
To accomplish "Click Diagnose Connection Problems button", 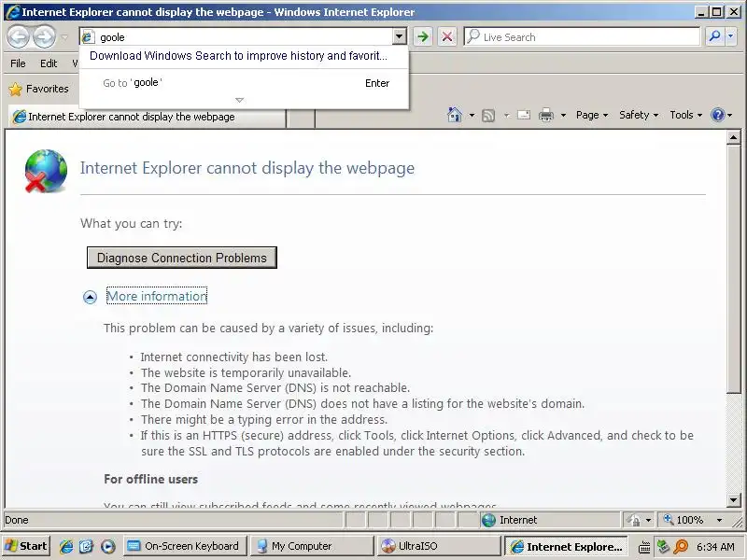I will [181, 258].
